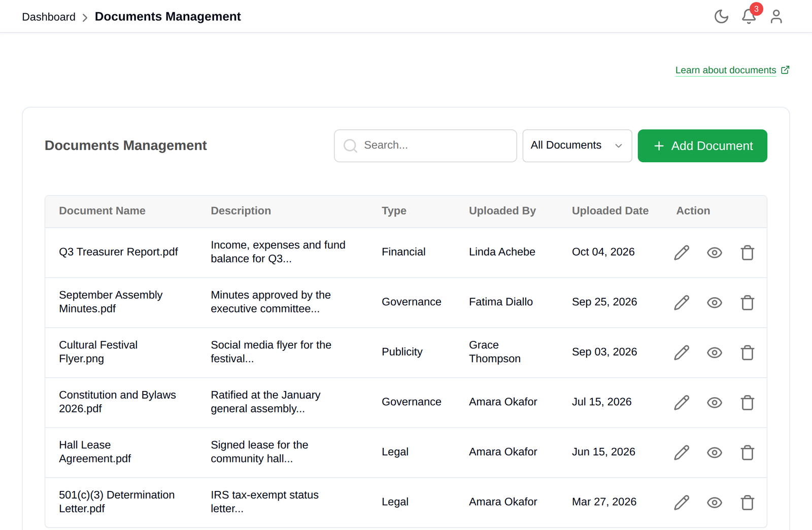Select the Document Name column header

[102, 211]
